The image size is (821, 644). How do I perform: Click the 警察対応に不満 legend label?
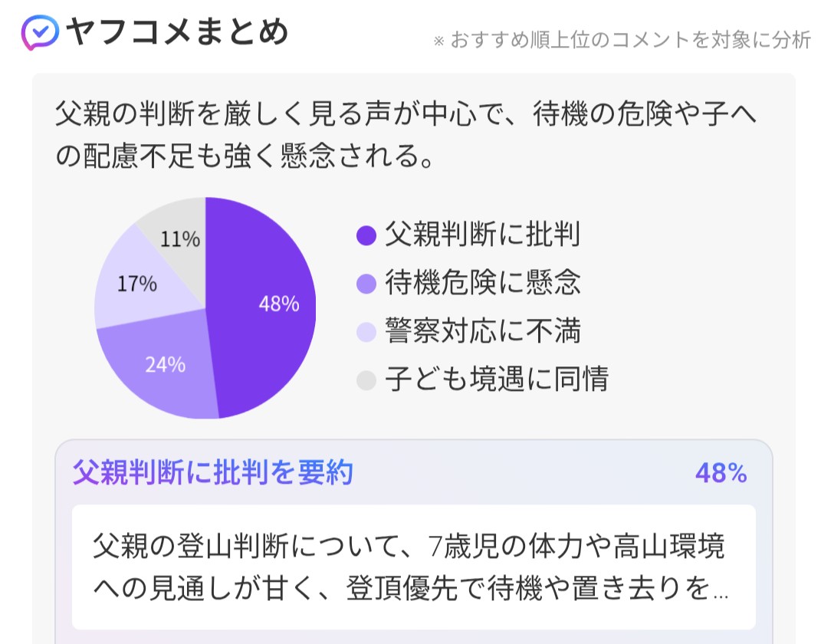482,331
